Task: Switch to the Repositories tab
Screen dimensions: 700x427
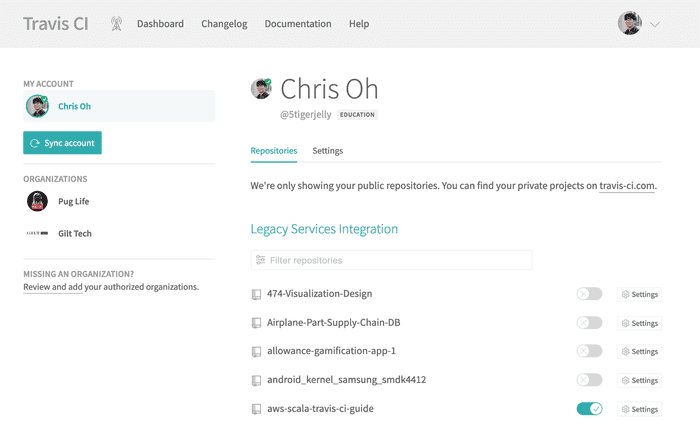Action: click(x=274, y=151)
